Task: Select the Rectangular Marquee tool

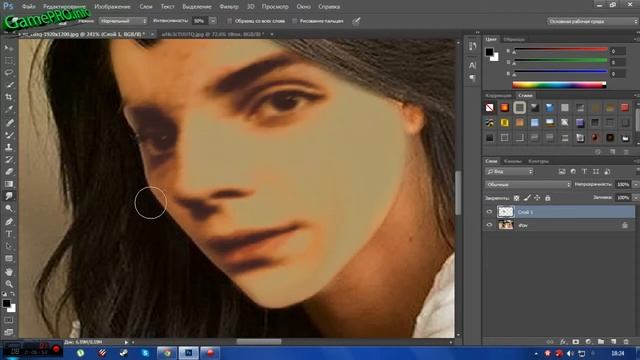Action: tap(9, 60)
